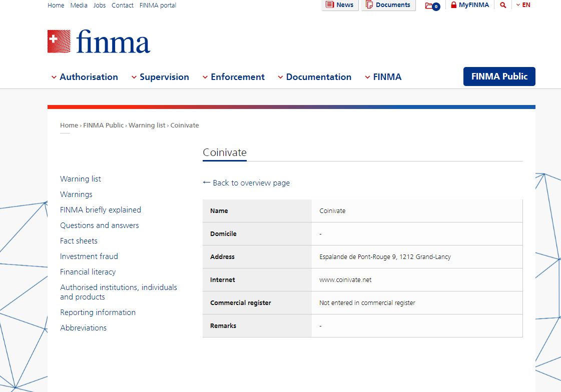Open Warning list in sidebar

click(81, 179)
